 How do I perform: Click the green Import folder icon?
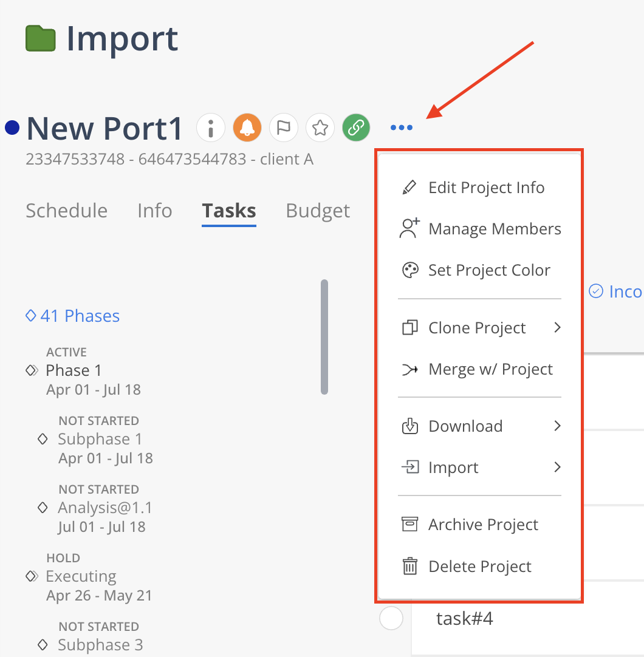coord(41,39)
